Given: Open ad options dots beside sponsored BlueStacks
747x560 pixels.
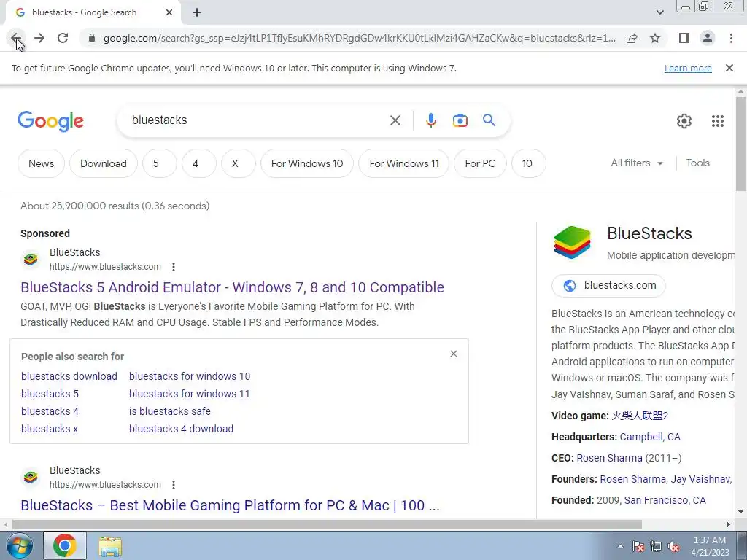Looking at the screenshot, I should point(174,267).
